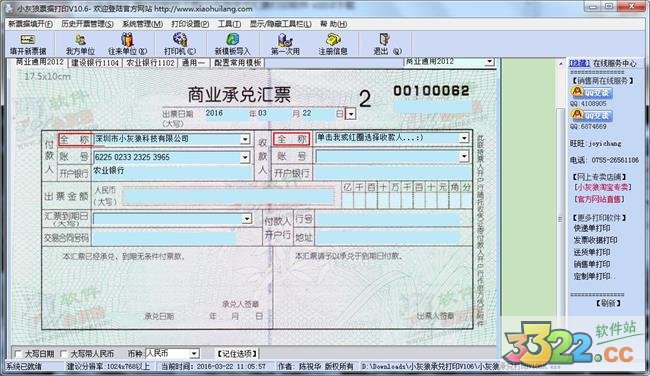Expand the payee 全称 dropdown
650x376 pixels.
464,138
